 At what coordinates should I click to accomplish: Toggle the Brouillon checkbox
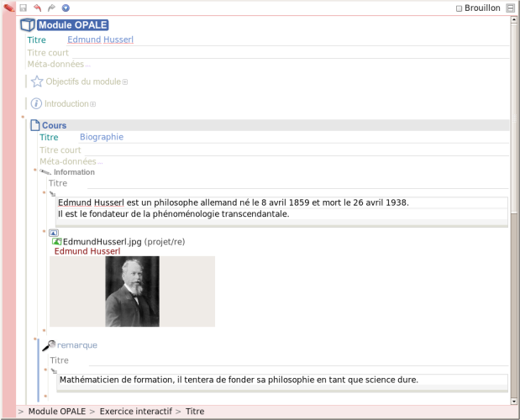[459, 8]
